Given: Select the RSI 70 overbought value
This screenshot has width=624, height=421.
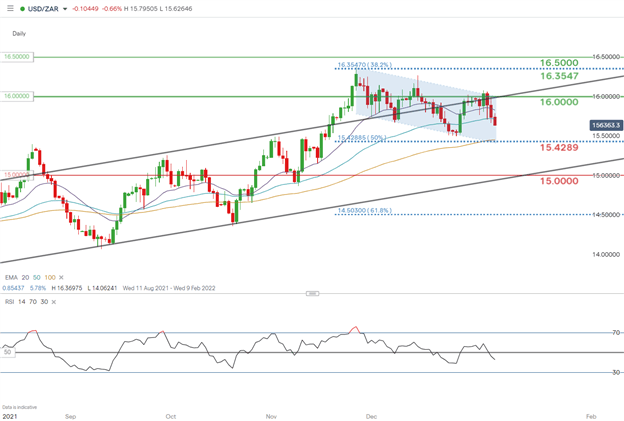Looking at the screenshot, I should [33, 302].
